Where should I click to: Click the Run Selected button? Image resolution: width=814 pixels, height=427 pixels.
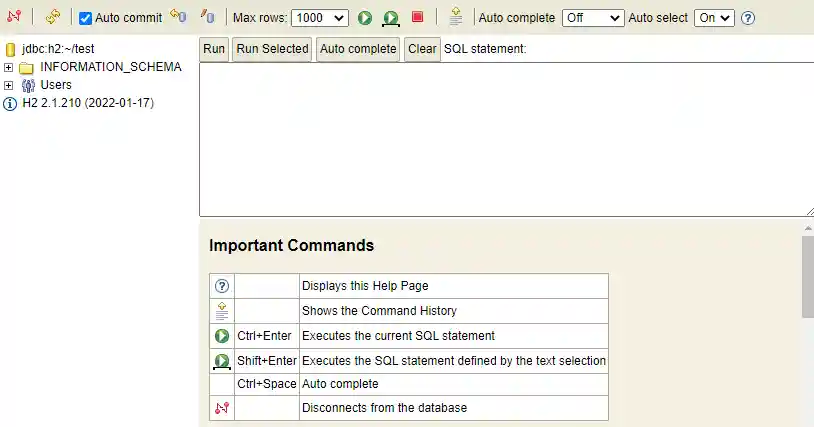(272, 49)
